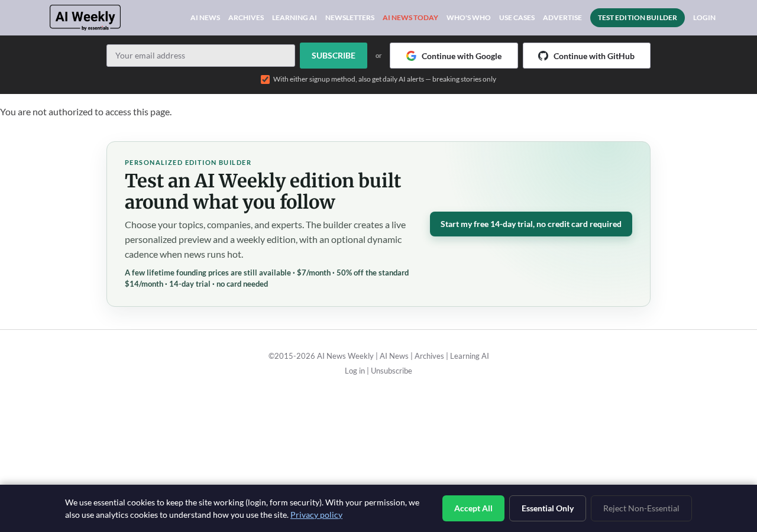Image resolution: width=757 pixels, height=532 pixels.
Task: Click the GitHub logo icon
Action: point(543,56)
